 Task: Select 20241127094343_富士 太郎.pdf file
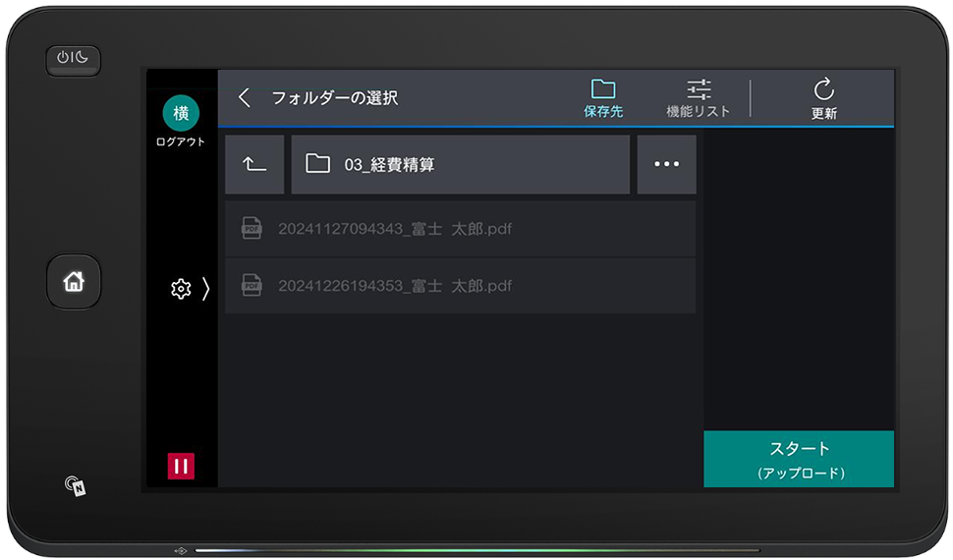[460, 229]
